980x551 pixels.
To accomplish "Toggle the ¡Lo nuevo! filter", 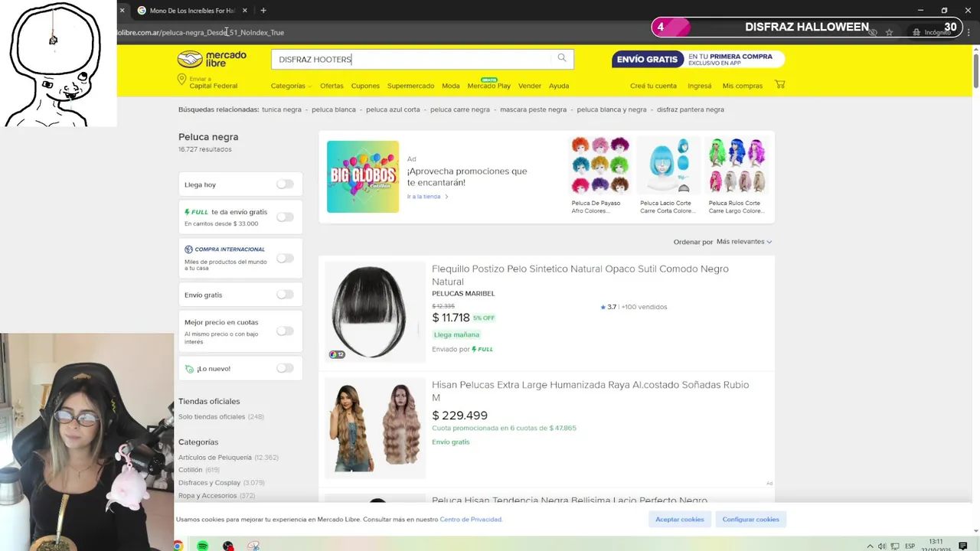I will [x=285, y=368].
